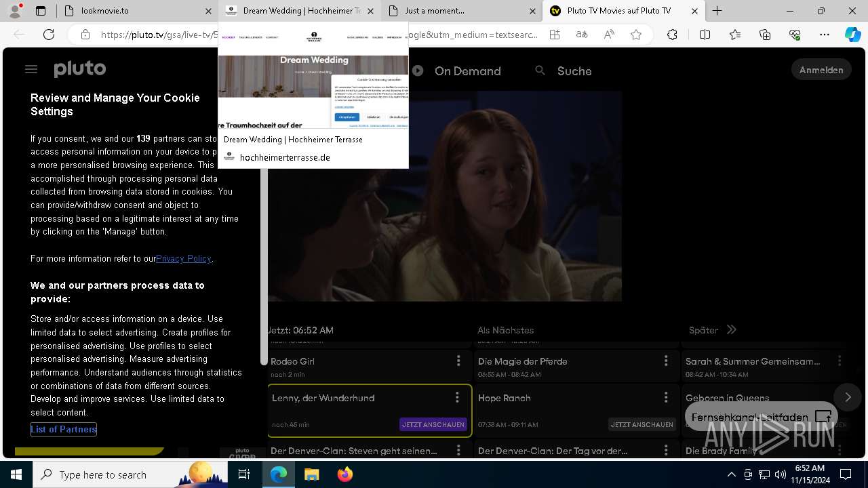Viewport: 868px width, 488px height.
Task: Open the Pluto hamburger menu
Action: [x=31, y=69]
